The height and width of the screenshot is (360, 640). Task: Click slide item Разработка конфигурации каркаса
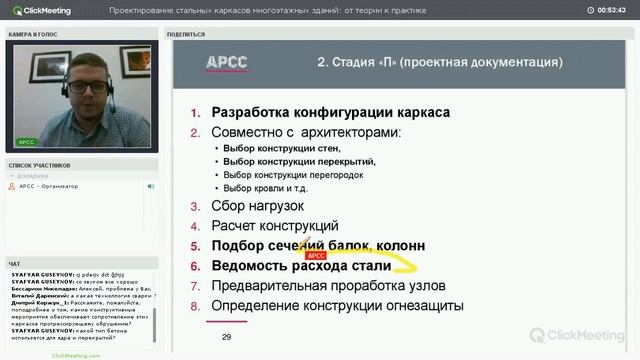pyautogui.click(x=331, y=112)
